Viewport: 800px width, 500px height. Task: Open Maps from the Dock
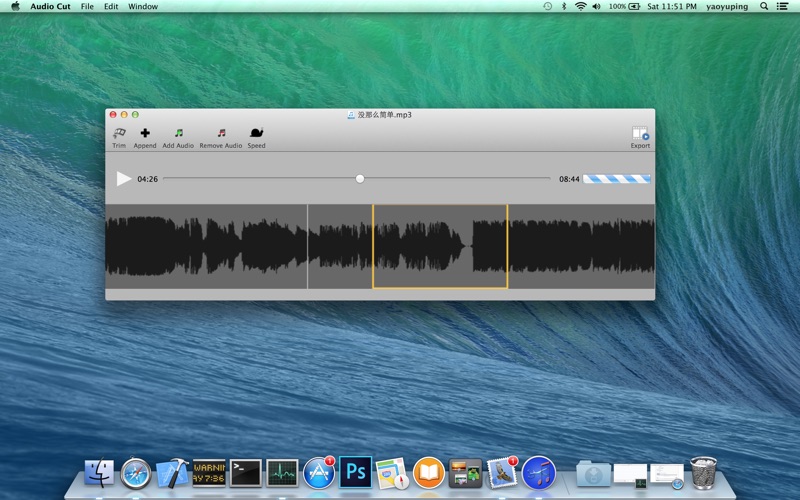(392, 472)
